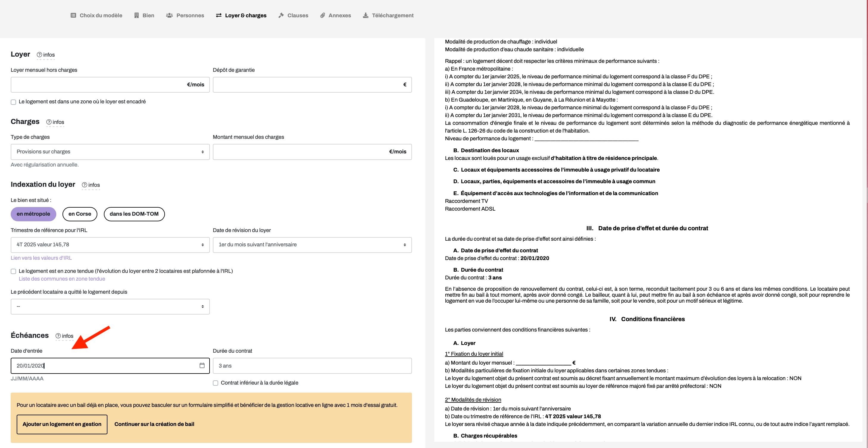Click the Personnes group icon
Screen dimensions: 868x448
pyautogui.click(x=169, y=15)
